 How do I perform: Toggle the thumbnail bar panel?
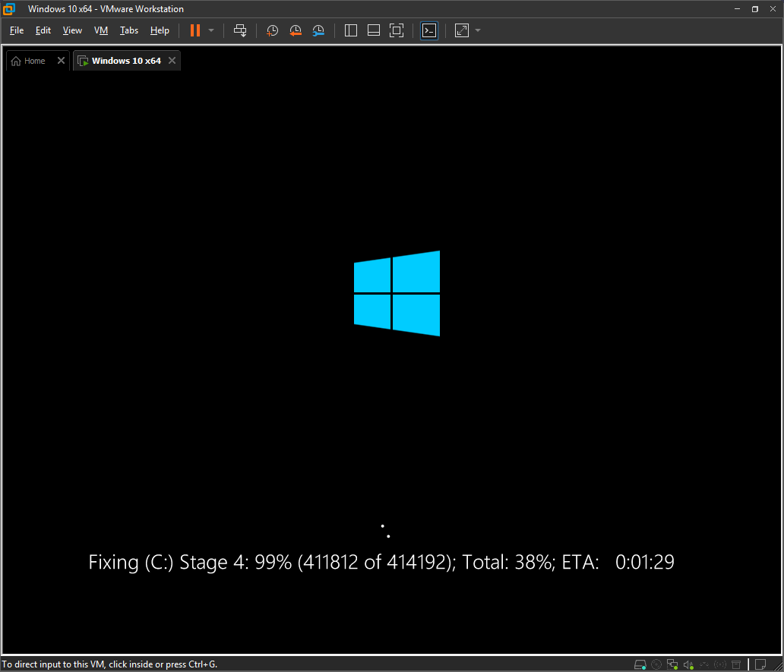tap(374, 30)
